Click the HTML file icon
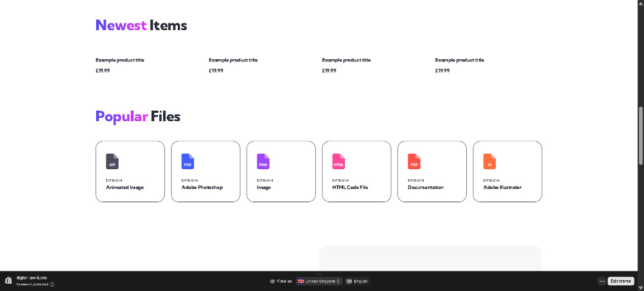The width and height of the screenshot is (644, 291). (339, 161)
